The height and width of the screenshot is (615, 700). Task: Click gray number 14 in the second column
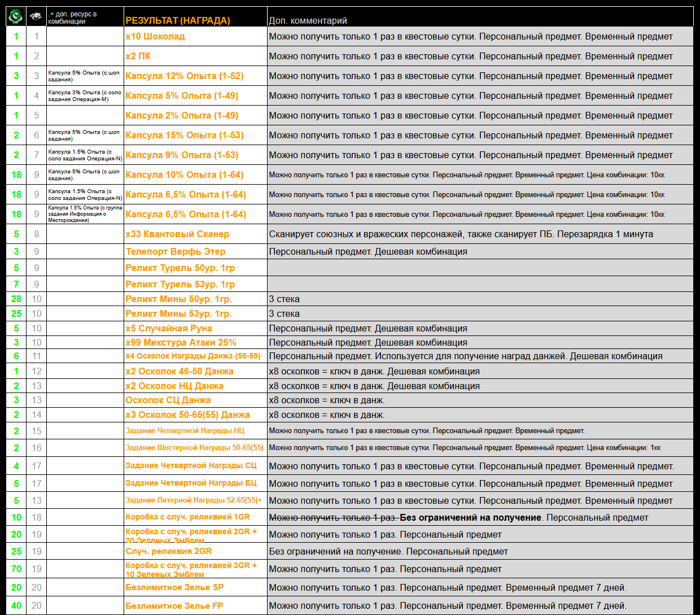(37, 415)
